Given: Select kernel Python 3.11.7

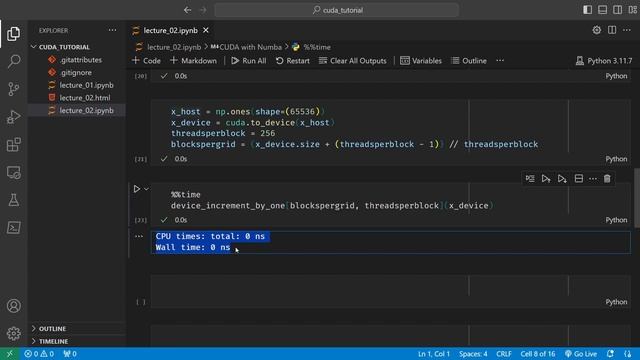Looking at the screenshot, I should 604,61.
